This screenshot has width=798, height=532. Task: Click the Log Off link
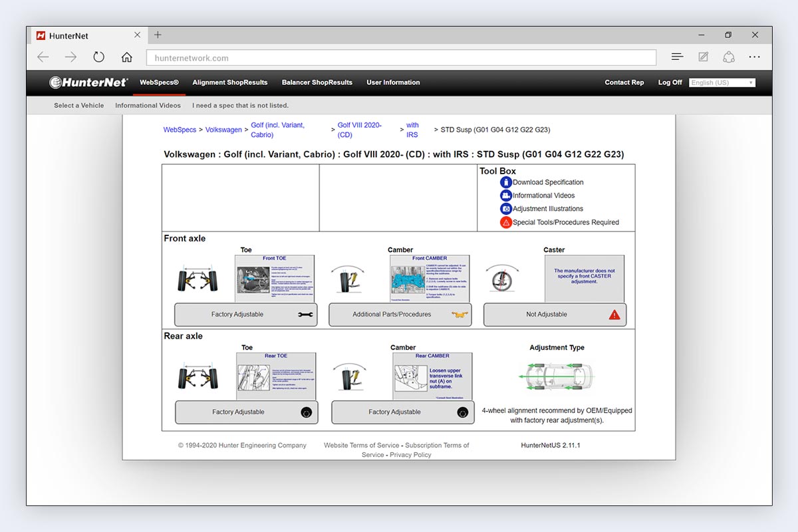click(670, 82)
